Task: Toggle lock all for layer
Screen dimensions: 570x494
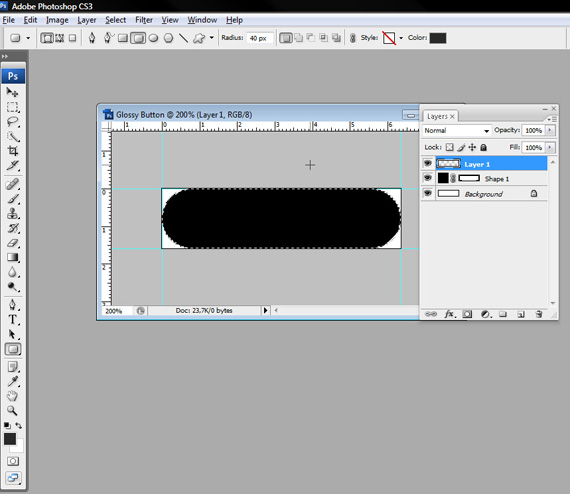Action: coord(483,147)
